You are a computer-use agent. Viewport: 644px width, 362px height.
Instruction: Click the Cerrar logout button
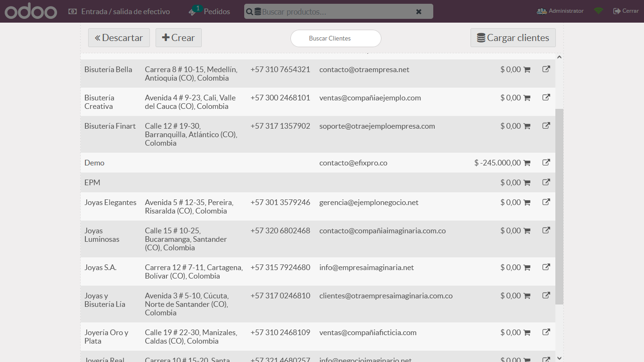coord(626,11)
